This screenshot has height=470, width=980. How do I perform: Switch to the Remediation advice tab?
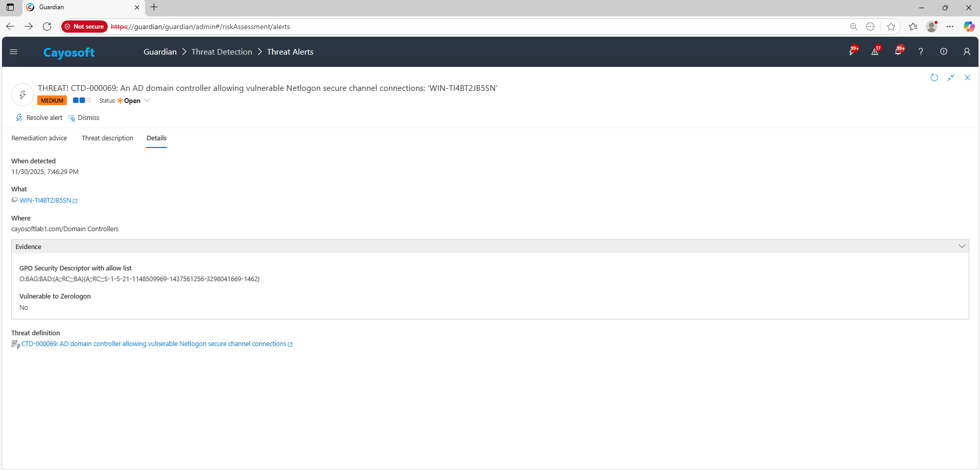coord(39,138)
